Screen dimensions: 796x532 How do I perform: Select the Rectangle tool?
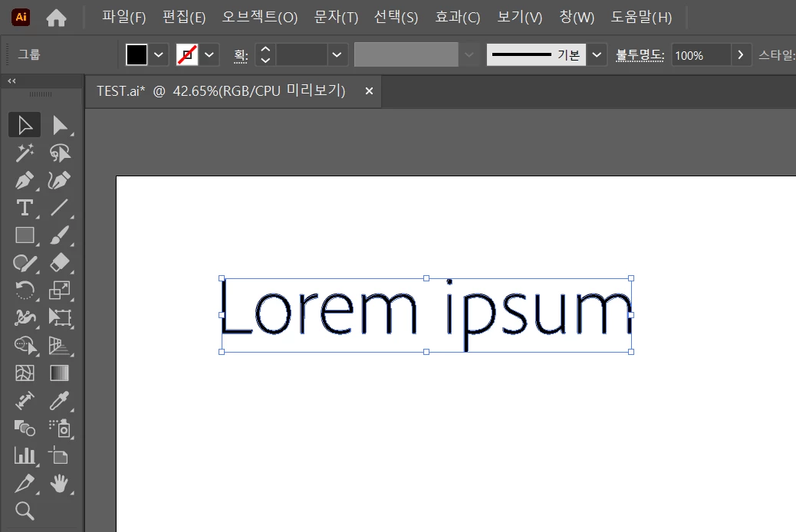coord(25,235)
